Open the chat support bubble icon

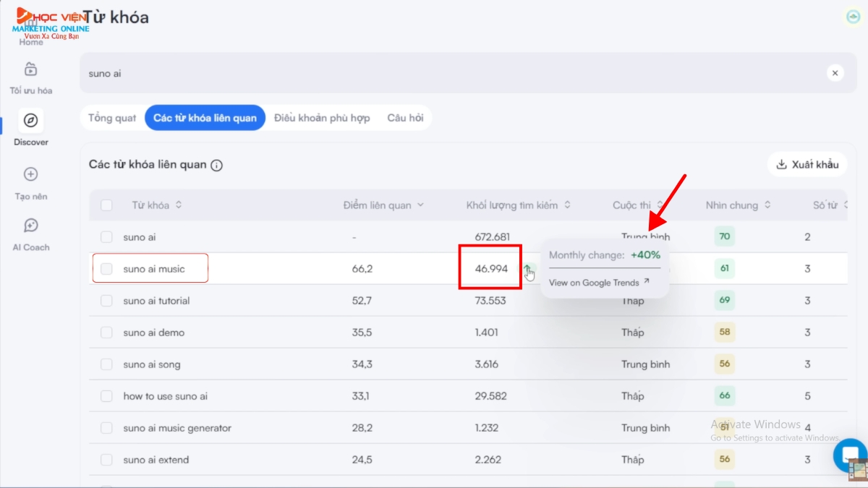click(x=847, y=454)
